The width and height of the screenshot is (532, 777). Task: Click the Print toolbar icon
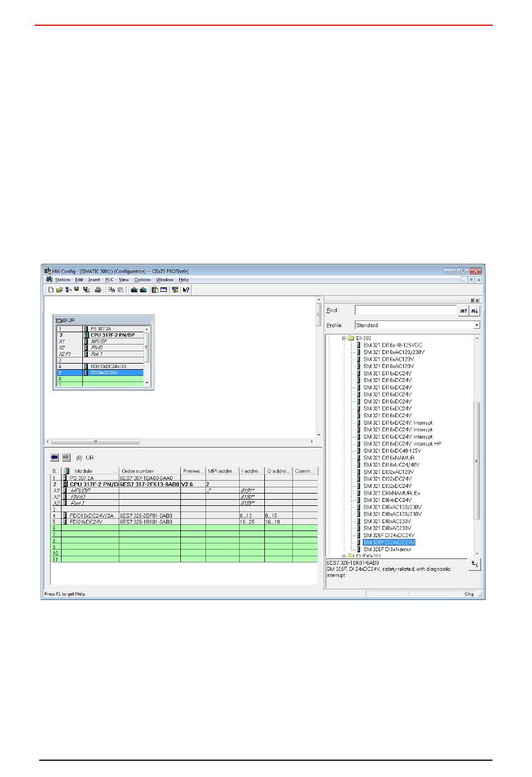point(98,290)
